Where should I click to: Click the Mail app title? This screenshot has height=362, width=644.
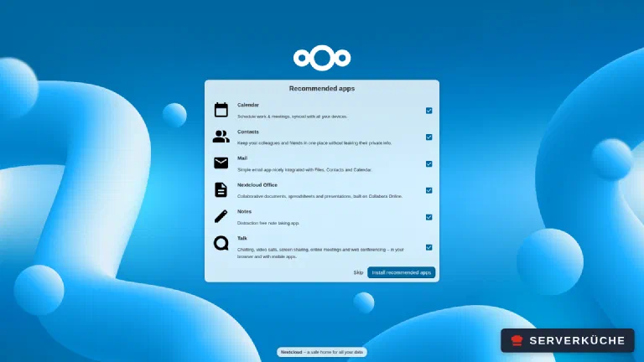[242, 158]
